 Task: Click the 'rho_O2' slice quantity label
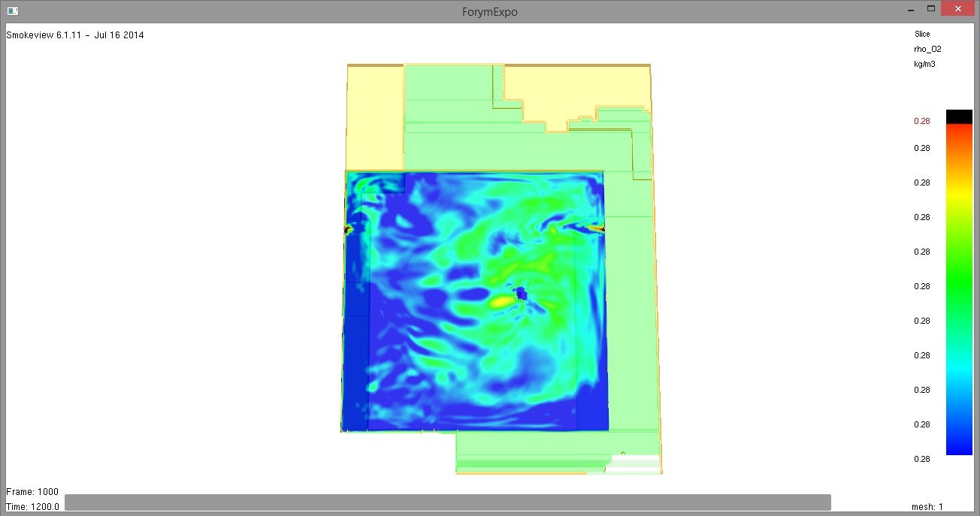(928, 49)
